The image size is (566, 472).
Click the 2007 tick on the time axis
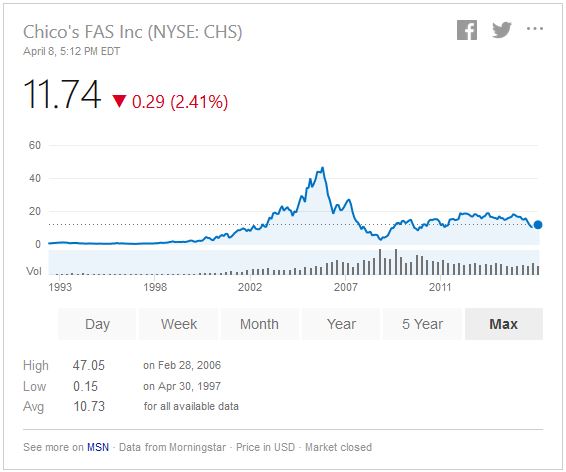pyautogui.click(x=345, y=287)
